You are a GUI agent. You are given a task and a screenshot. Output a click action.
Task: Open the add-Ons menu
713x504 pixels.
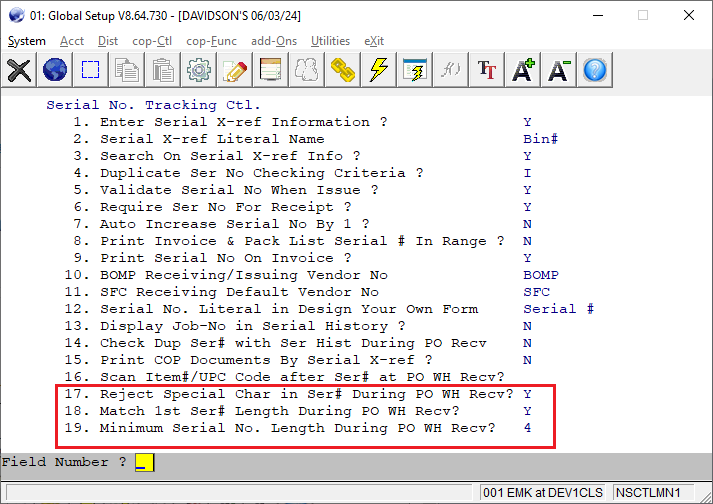click(274, 41)
